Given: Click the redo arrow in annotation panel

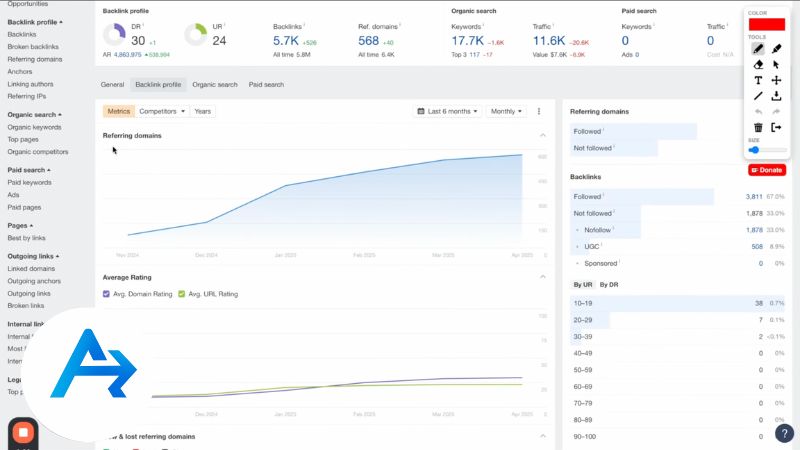Looking at the screenshot, I should pyautogui.click(x=776, y=112).
